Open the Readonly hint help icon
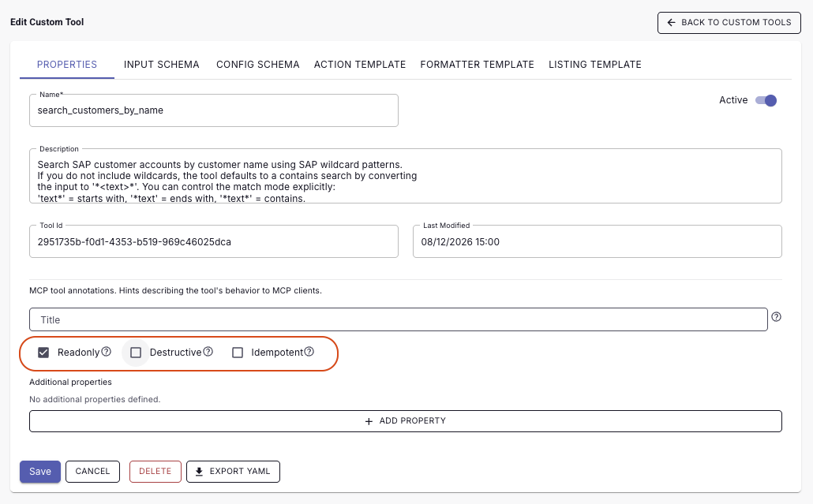Image resolution: width=813 pixels, height=504 pixels. point(107,352)
